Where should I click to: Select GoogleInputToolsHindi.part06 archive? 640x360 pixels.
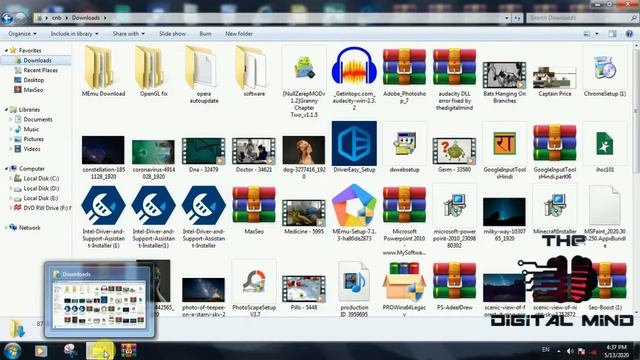tap(554, 151)
